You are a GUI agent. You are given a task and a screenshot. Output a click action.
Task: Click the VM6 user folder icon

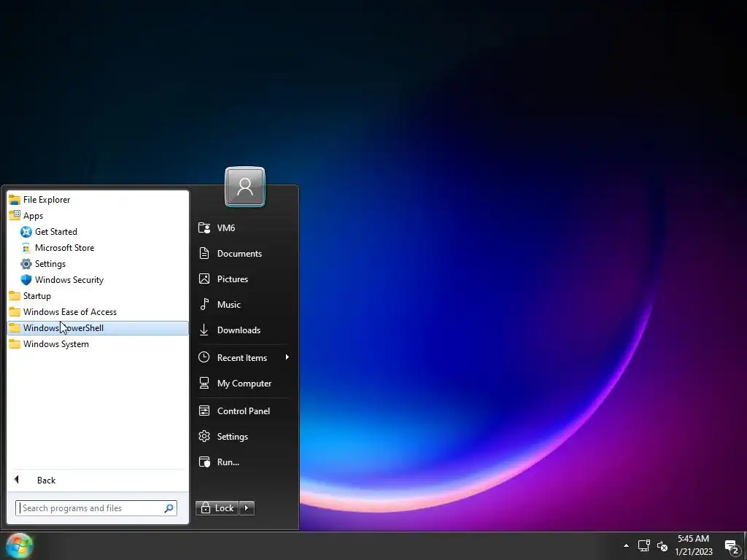tap(204, 228)
